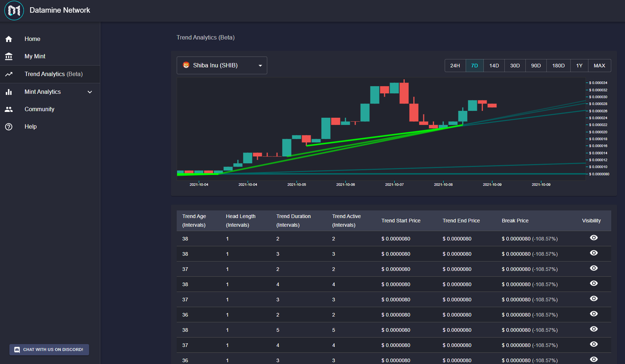Click the Home house icon in the sidebar
Image resolution: width=625 pixels, height=364 pixels.
click(8, 39)
